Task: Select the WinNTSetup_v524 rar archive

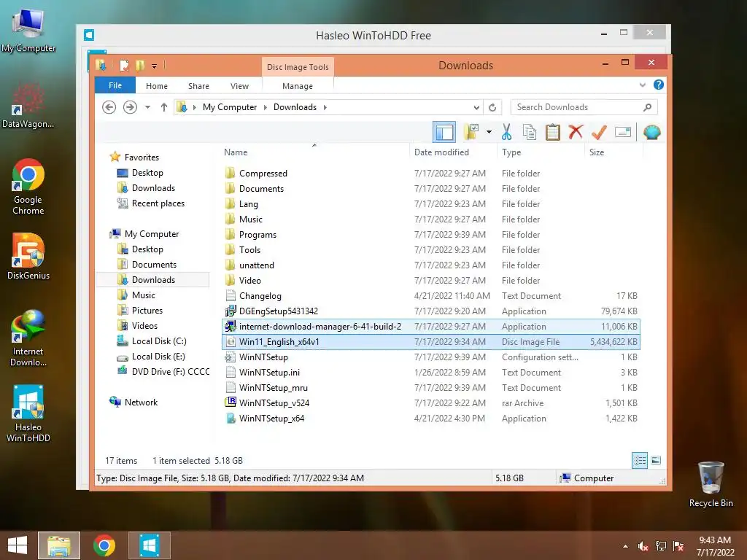Action: pyautogui.click(x=274, y=402)
